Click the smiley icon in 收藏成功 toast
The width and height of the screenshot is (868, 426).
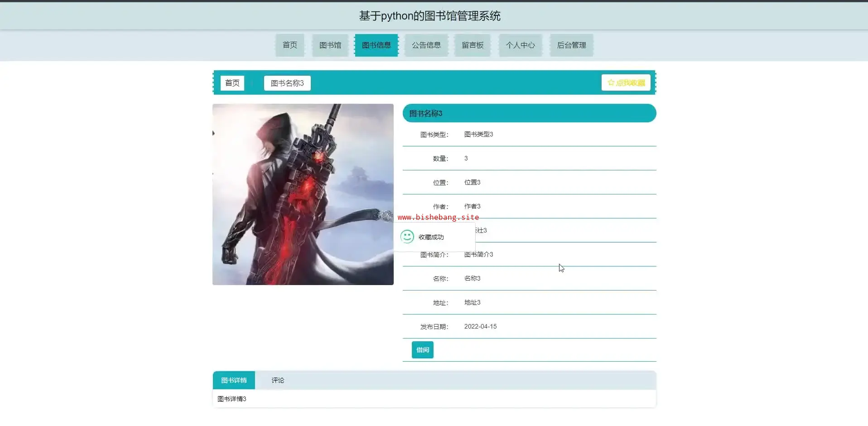pyautogui.click(x=407, y=237)
